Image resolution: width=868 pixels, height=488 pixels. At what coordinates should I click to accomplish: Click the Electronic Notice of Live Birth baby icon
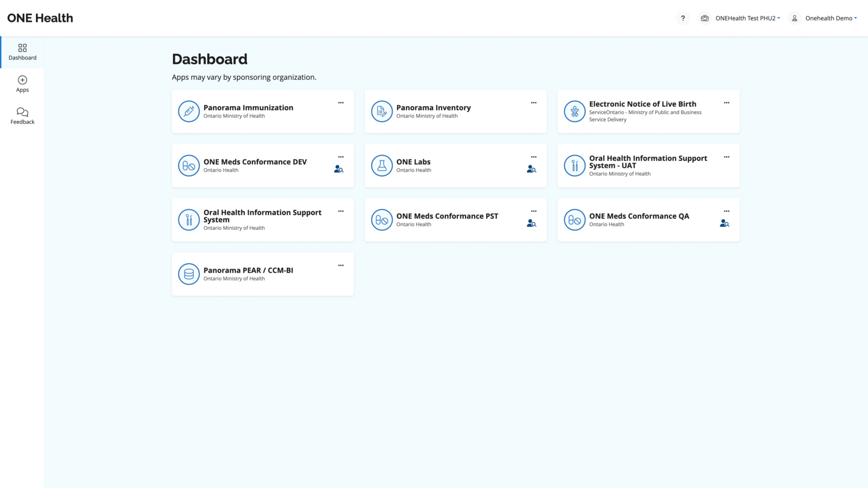coord(575,111)
